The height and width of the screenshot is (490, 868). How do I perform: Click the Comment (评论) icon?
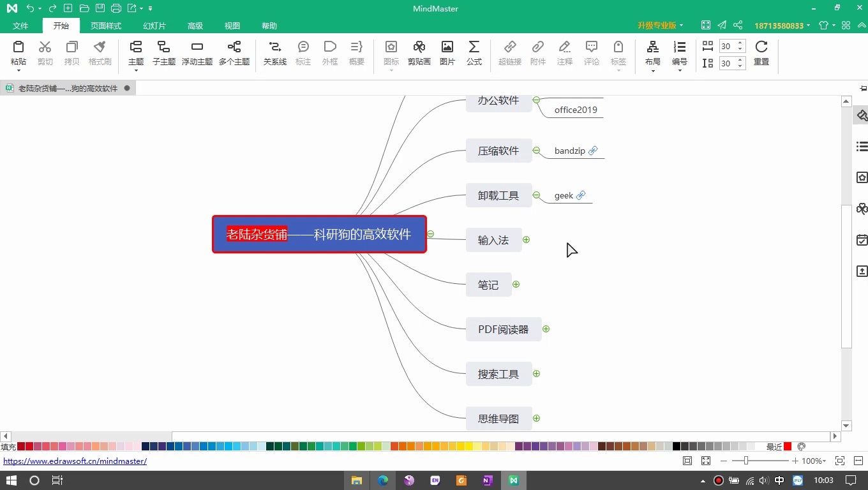pos(592,47)
